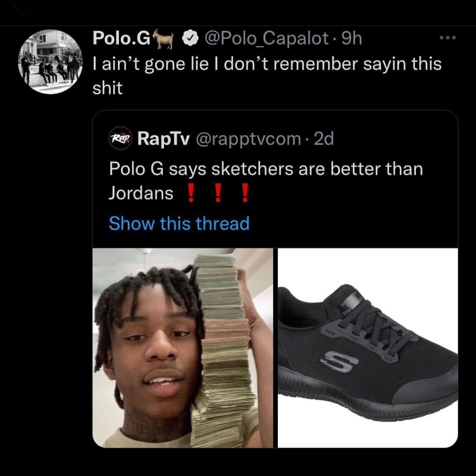Click the last red exclamation mark emoji
The height and width of the screenshot is (476, 476).
tap(245, 193)
